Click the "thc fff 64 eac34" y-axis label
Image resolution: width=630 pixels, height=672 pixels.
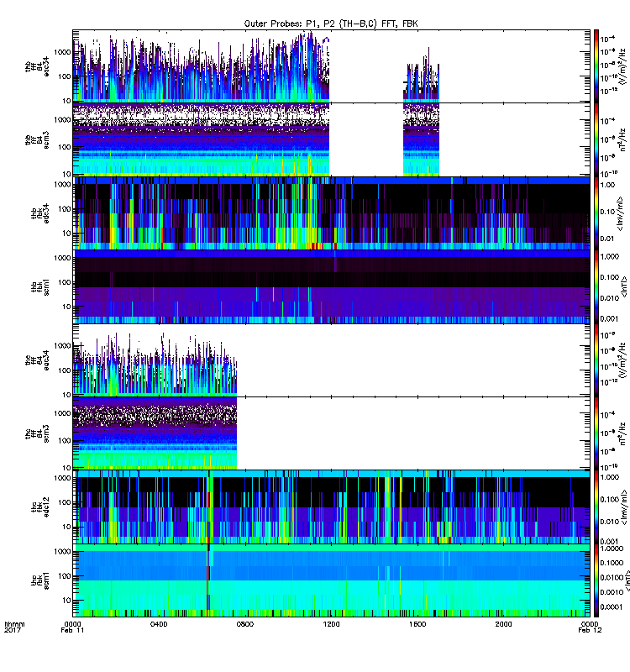37,360
